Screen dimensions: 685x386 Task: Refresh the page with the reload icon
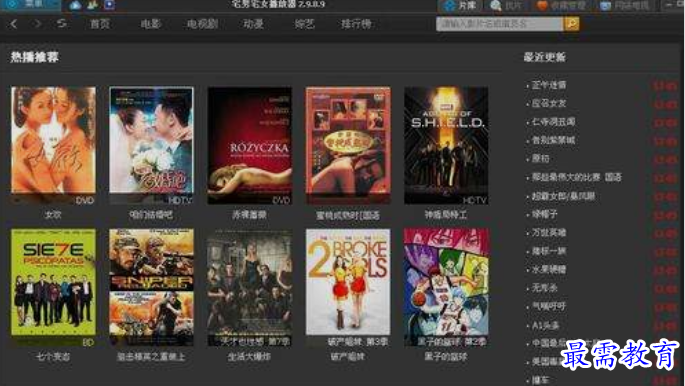(x=62, y=24)
